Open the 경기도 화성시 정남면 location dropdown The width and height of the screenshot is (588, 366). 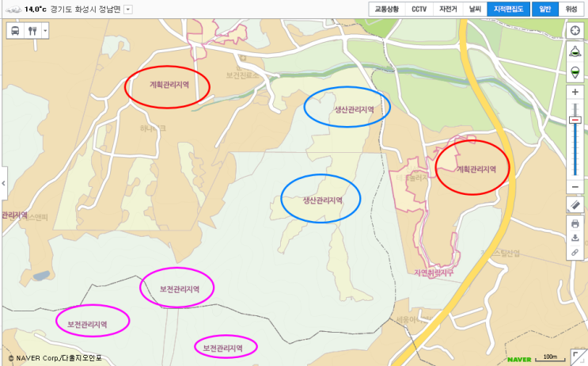(128, 10)
